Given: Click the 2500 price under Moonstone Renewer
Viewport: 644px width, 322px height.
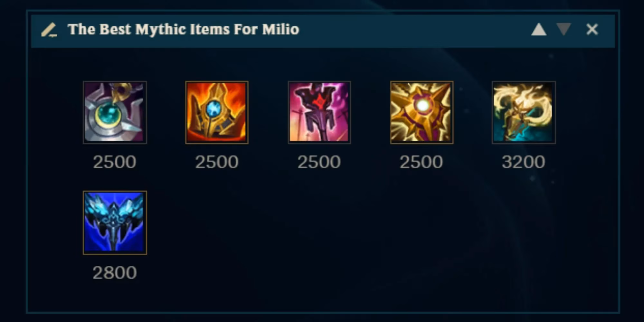Looking at the screenshot, I should tap(115, 162).
